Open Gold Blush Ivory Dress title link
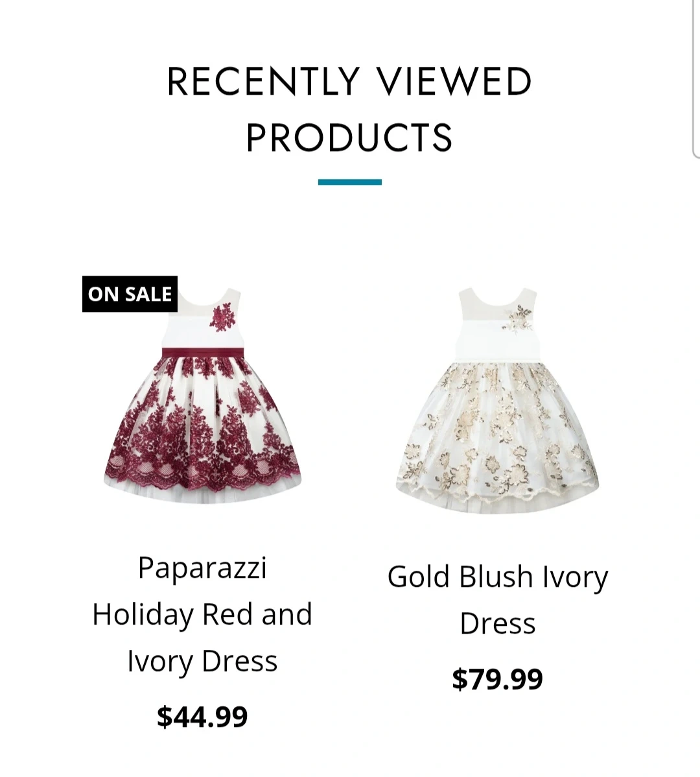The image size is (700, 777). [x=498, y=599]
